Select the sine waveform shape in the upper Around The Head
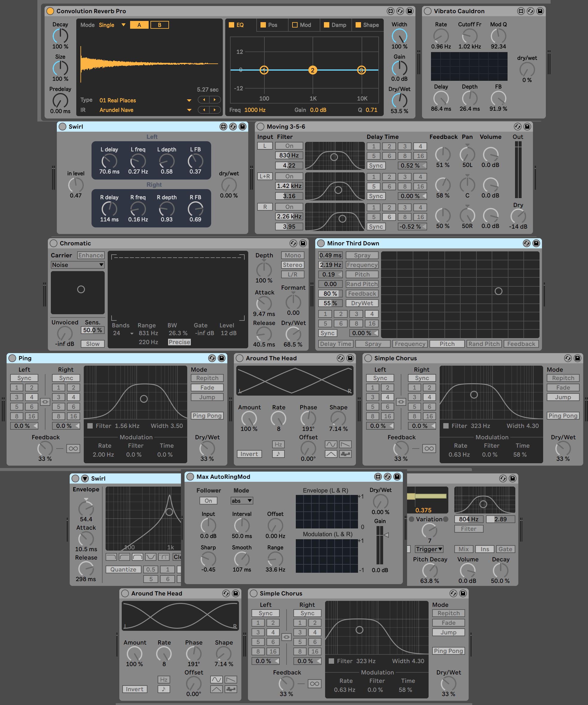 (x=331, y=444)
